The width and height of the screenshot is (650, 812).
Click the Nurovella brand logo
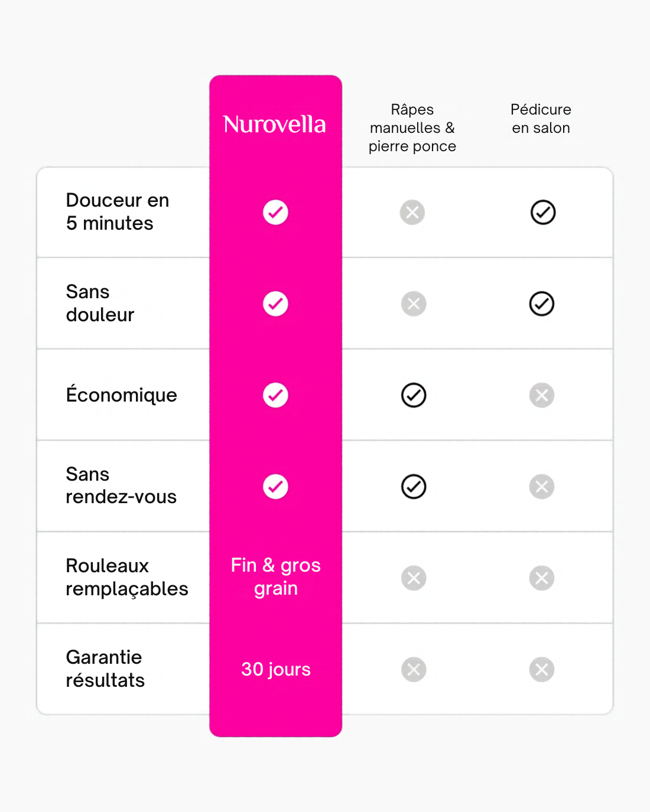tap(275, 124)
